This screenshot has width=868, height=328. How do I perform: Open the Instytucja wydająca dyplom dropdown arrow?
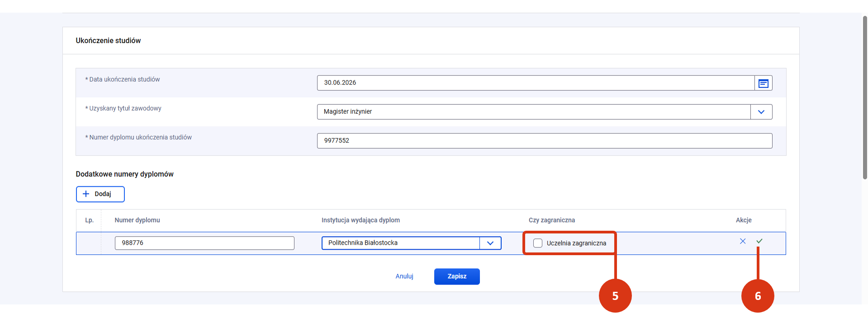click(x=490, y=243)
